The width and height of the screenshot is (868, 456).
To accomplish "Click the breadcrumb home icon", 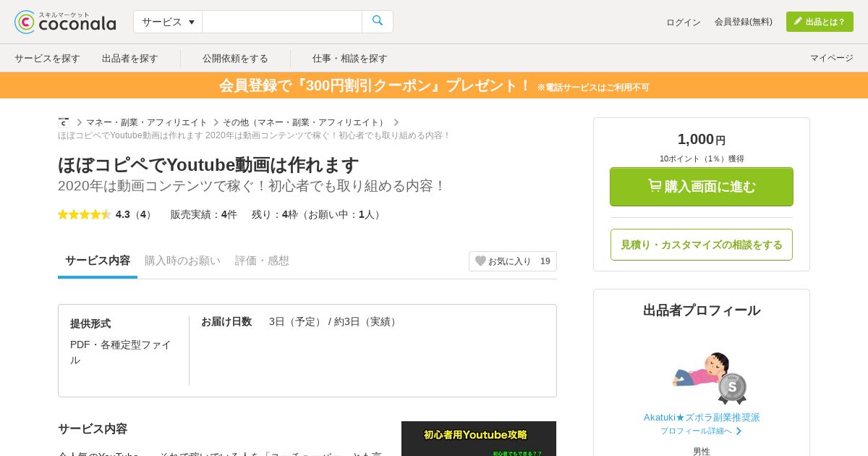I will point(64,122).
